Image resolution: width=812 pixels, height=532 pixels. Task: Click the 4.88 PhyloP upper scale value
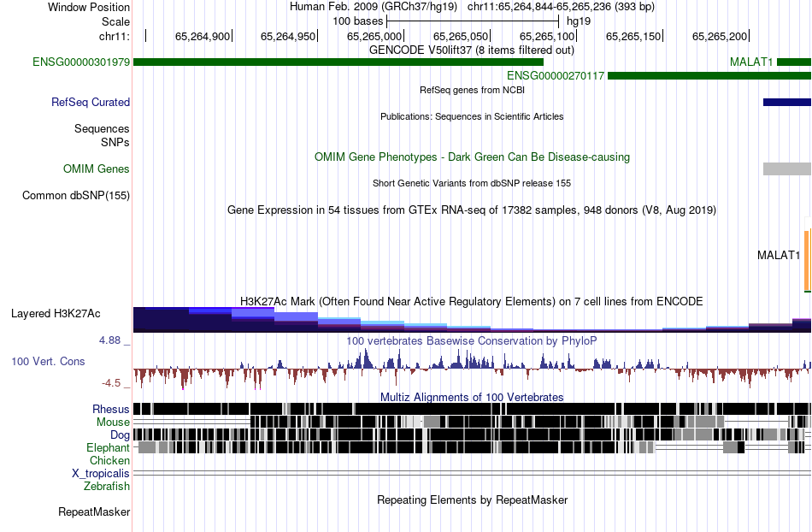[x=109, y=340]
